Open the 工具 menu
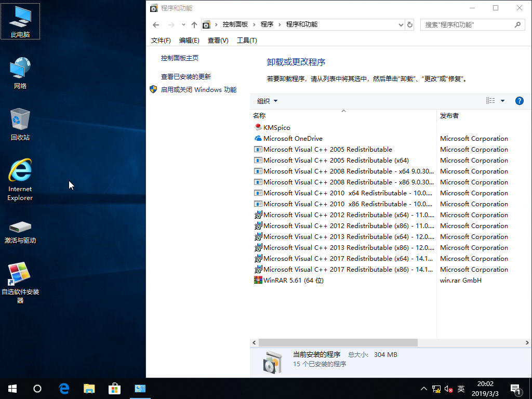 pyautogui.click(x=247, y=40)
